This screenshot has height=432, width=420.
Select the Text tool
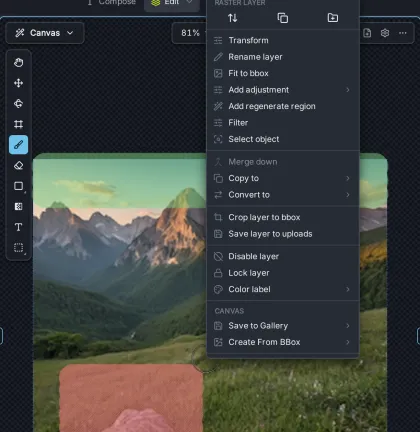pos(18,227)
